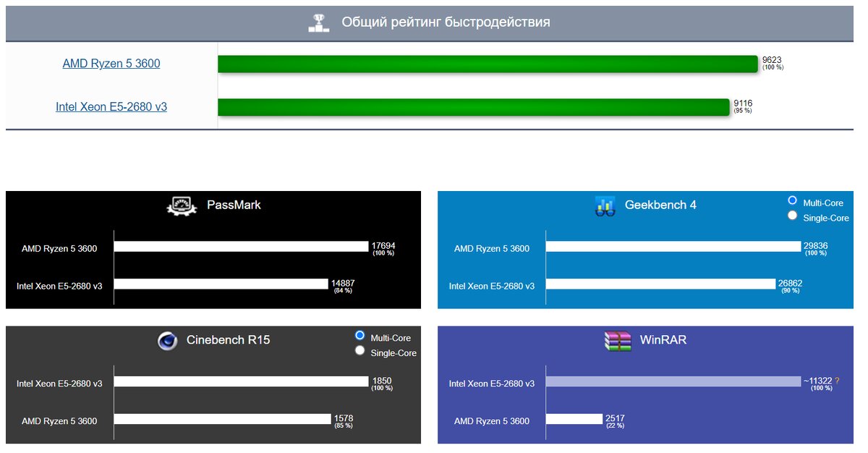868x453 pixels.
Task: Click the PassMark bar for Intel Xeon E5-2680 v3
Action: (x=221, y=284)
